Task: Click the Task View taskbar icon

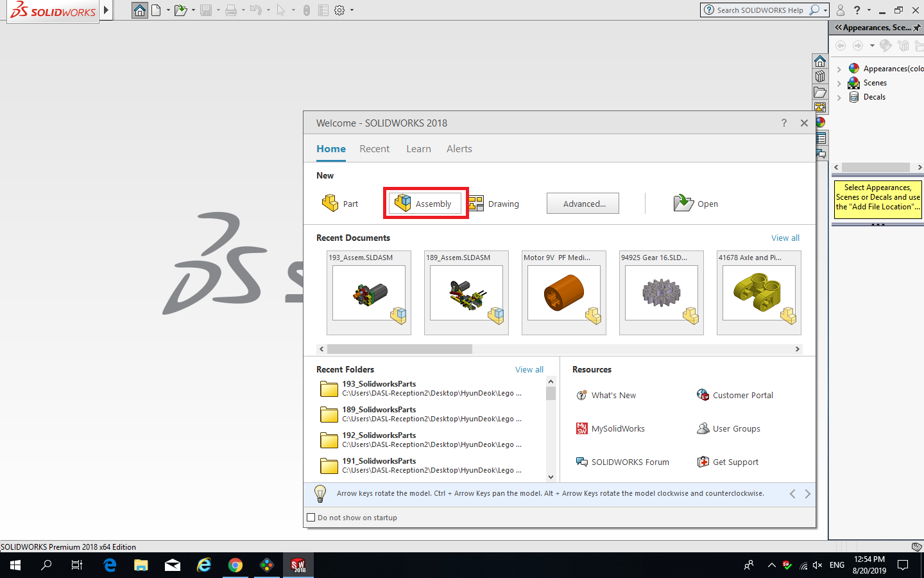Action: coord(77,565)
